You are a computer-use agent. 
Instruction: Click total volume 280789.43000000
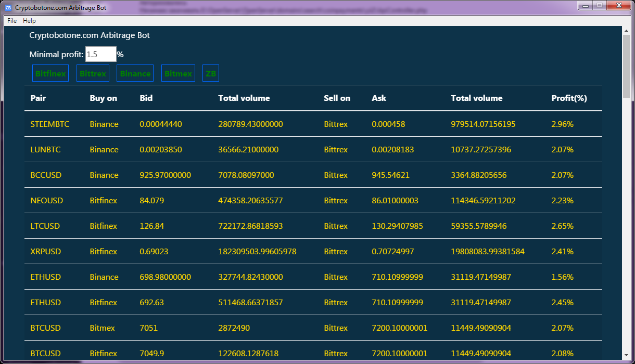click(x=251, y=124)
